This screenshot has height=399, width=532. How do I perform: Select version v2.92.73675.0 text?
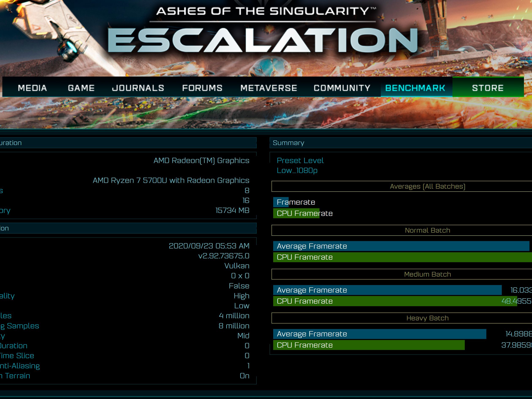(x=224, y=256)
